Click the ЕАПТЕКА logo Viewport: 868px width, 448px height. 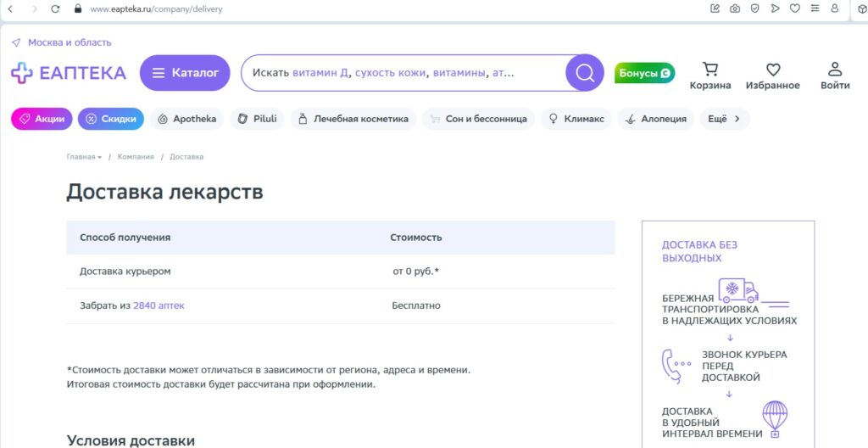pyautogui.click(x=69, y=73)
